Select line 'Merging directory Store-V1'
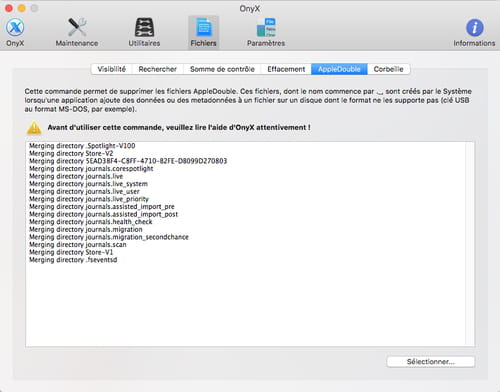The height and width of the screenshot is (392, 500). point(71,252)
